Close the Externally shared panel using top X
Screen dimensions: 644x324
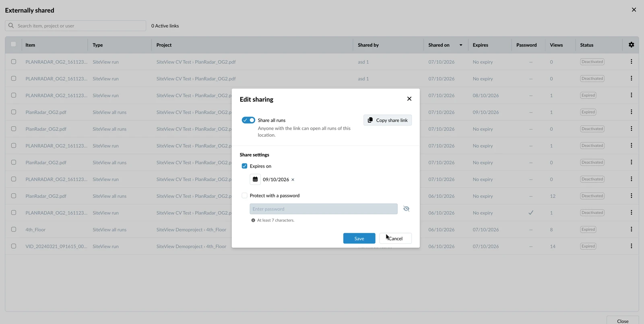click(634, 10)
